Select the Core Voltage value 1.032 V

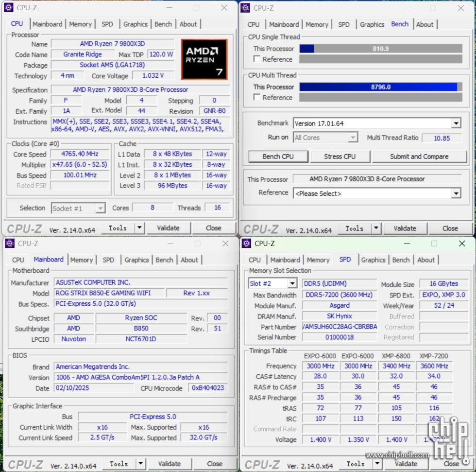pos(153,76)
